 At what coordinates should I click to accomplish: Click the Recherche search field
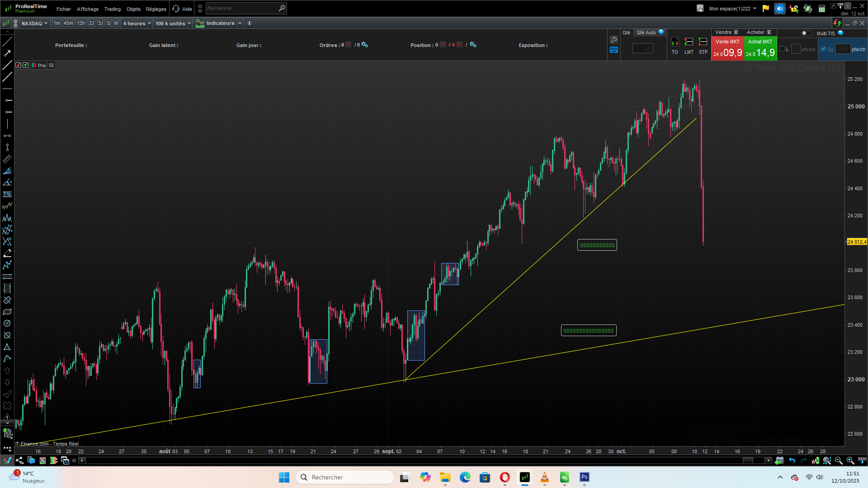(242, 9)
